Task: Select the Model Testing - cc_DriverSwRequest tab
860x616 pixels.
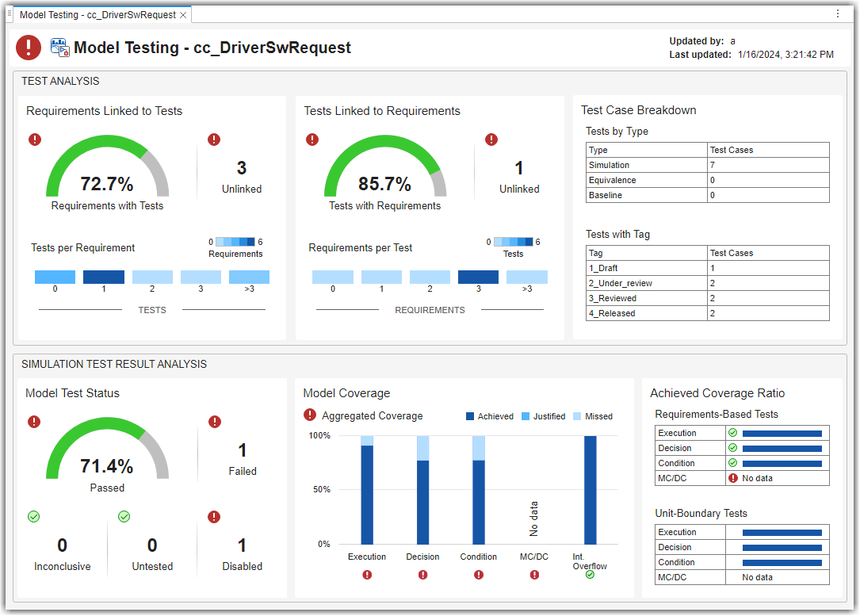Action: point(97,15)
